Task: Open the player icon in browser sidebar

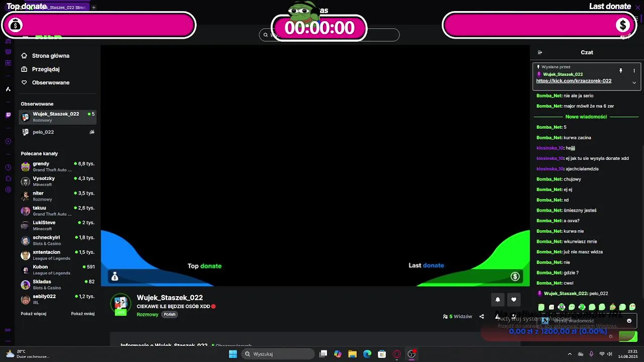Action: pyautogui.click(x=8, y=141)
